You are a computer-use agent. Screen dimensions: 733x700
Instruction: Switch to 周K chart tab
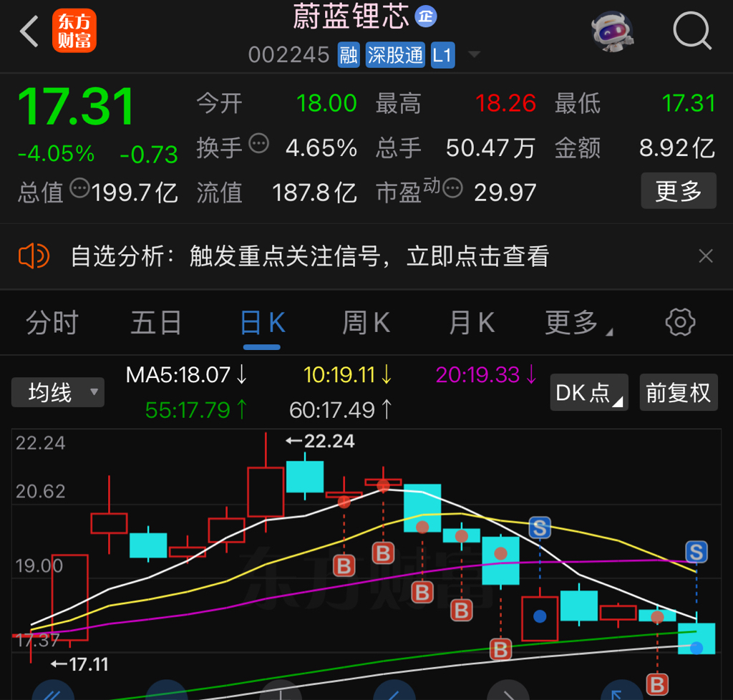point(366,323)
